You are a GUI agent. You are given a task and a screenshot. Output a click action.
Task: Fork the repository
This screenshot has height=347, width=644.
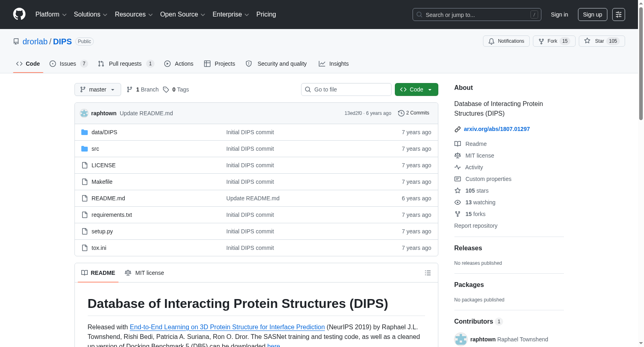[x=554, y=41]
